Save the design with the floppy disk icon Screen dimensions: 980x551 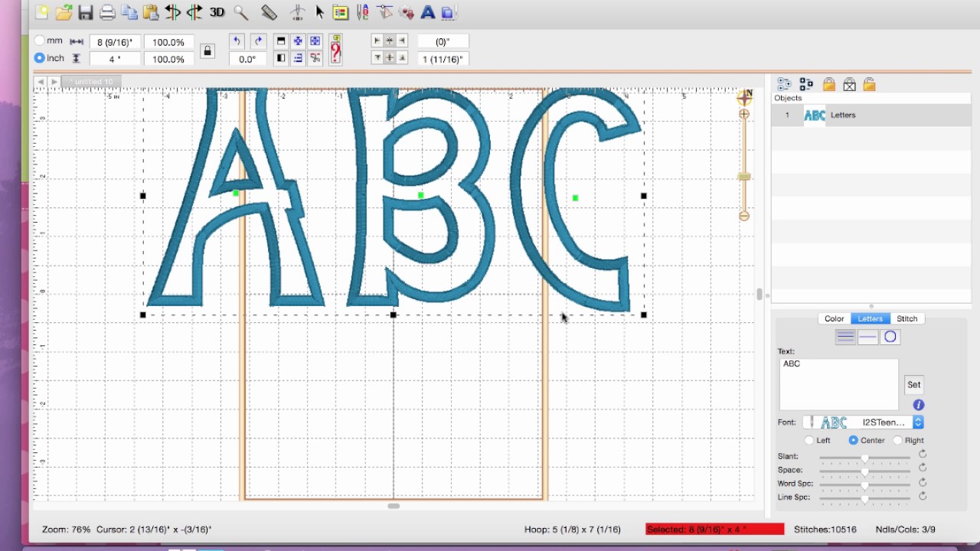point(85,11)
